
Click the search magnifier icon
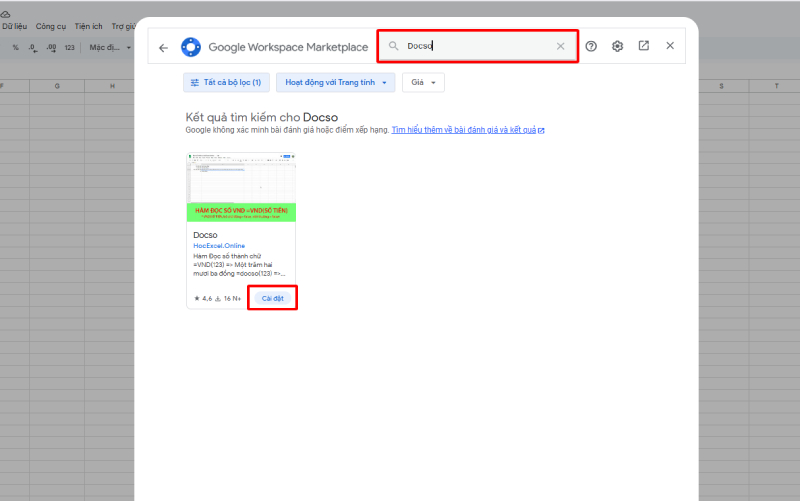(x=393, y=46)
